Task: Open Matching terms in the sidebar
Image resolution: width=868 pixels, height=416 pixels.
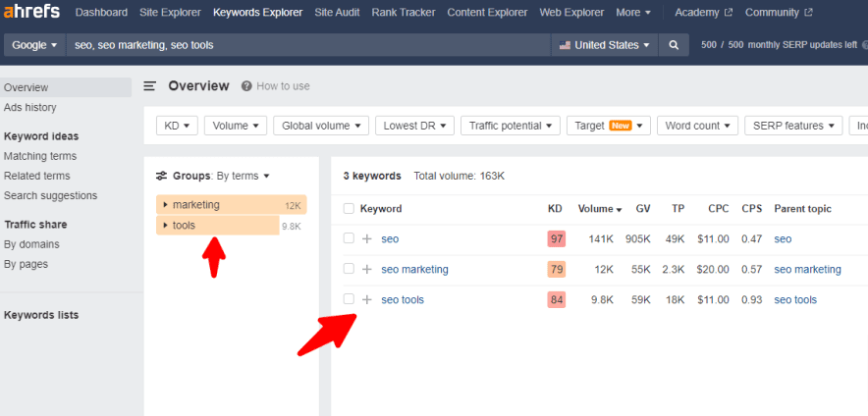Action: [40, 156]
